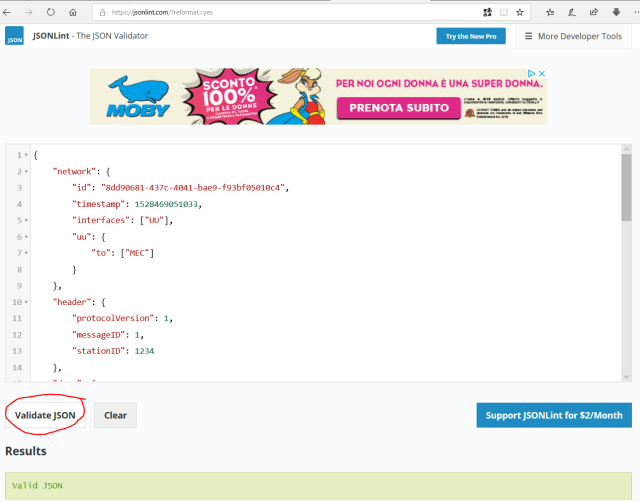
Task: Click the browser back arrow
Action: point(9,12)
